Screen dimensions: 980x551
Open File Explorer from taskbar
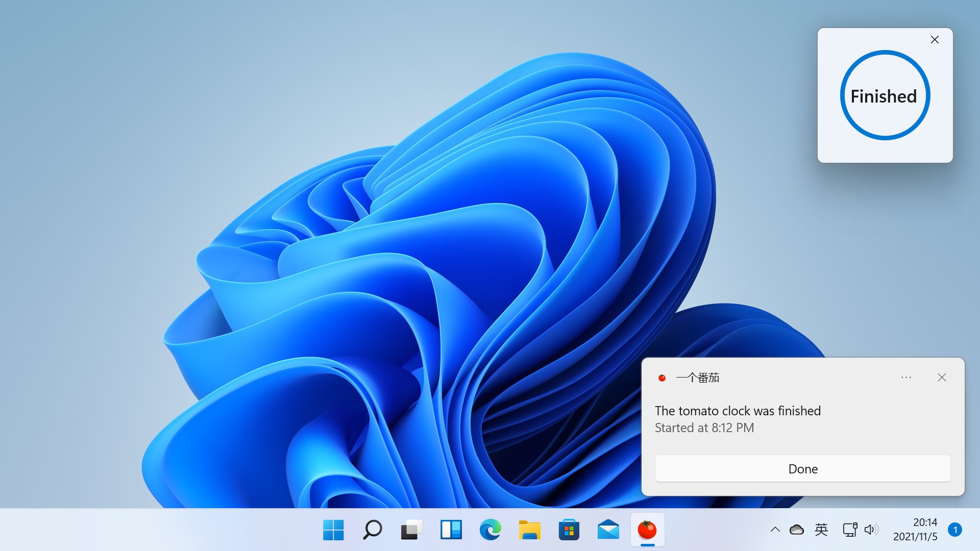click(x=529, y=530)
